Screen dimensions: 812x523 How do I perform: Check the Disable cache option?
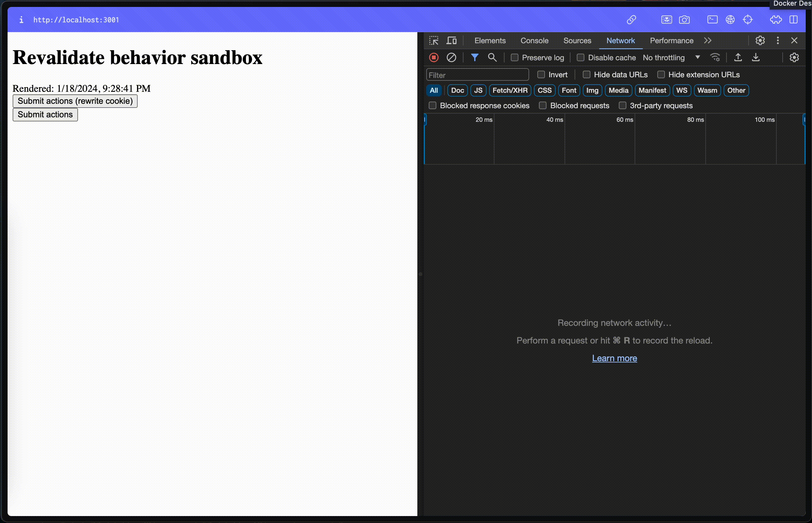pos(581,58)
